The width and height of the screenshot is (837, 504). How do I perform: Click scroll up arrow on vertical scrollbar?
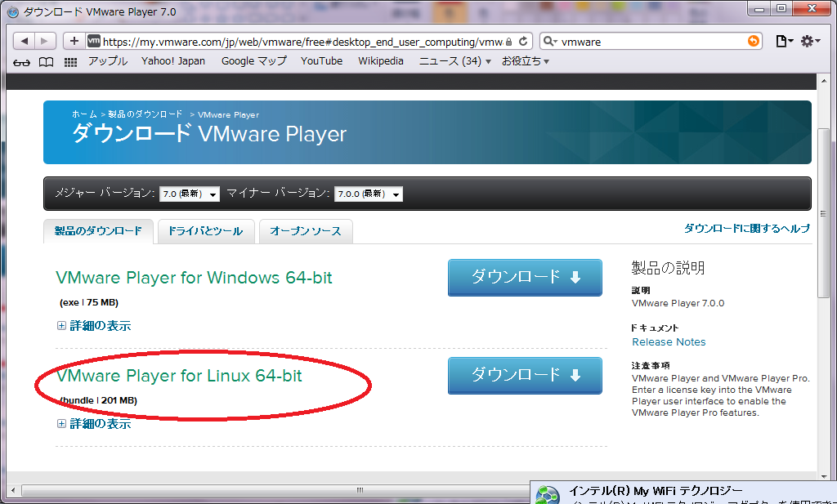point(823,82)
